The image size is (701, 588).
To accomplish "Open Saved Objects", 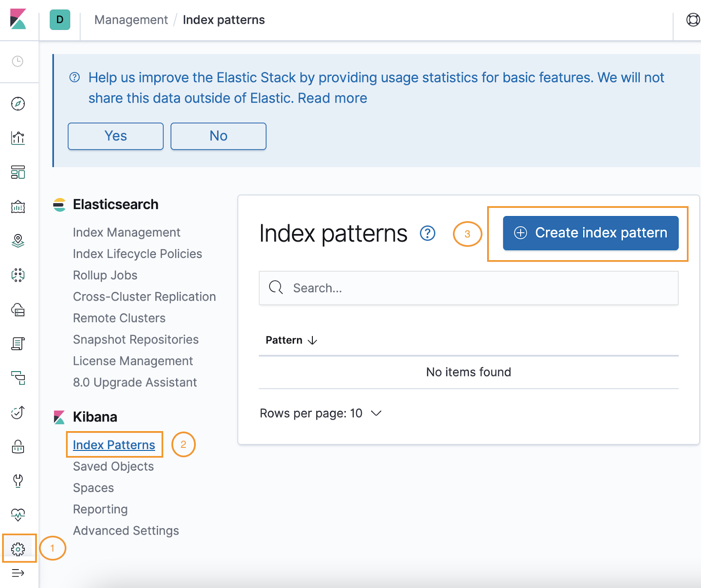I will click(x=113, y=466).
